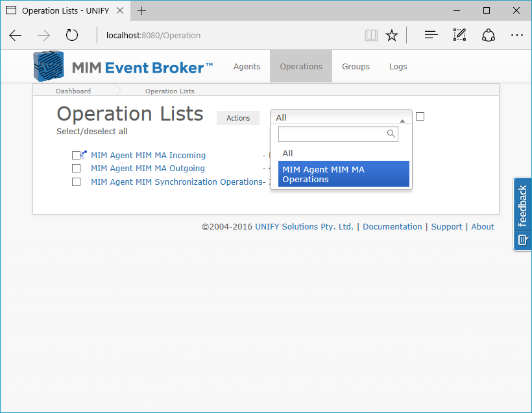The image size is (532, 413).
Task: Toggle the checkbox next to the All dropdown
Action: point(420,117)
